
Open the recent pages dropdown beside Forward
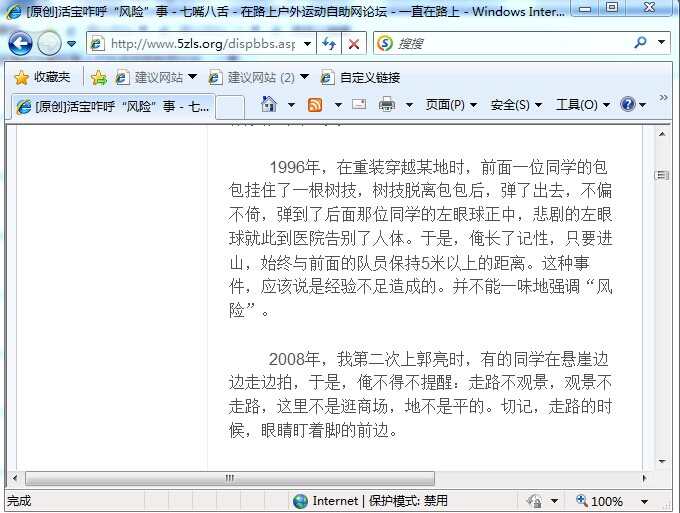72,44
